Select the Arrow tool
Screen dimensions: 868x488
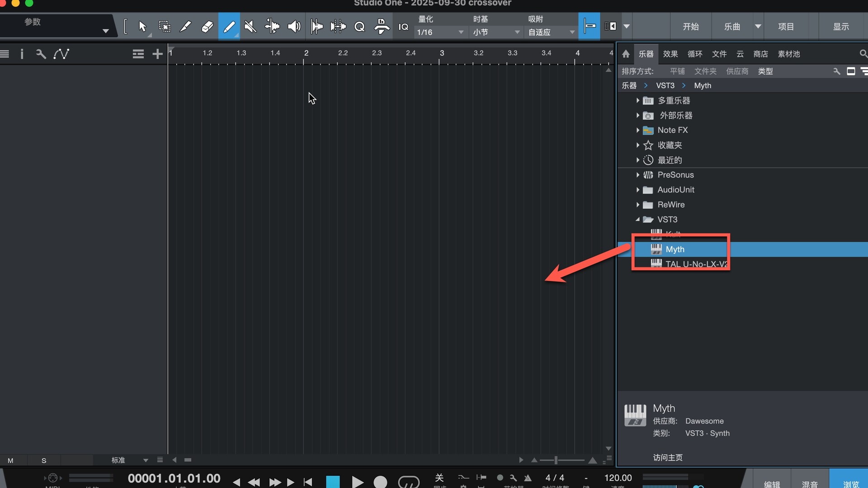point(142,27)
